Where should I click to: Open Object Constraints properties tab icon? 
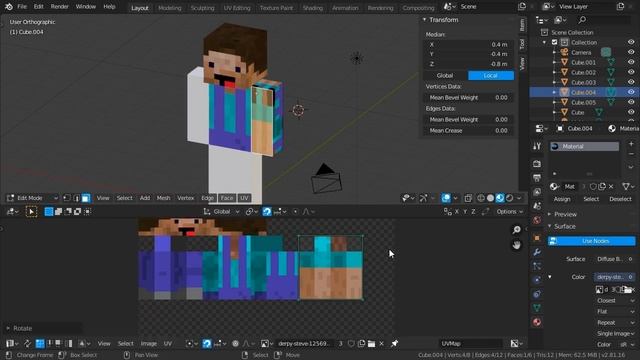coord(537,294)
